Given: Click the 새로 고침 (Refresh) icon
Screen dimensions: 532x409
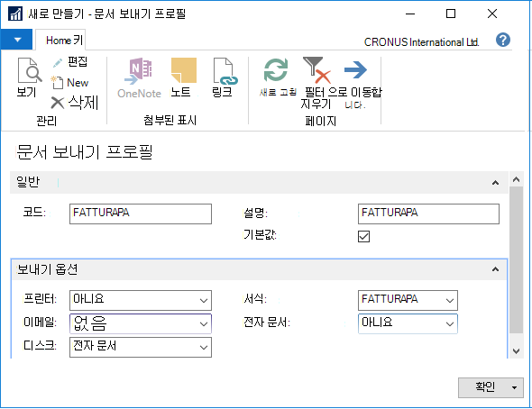Looking at the screenshot, I should (276, 70).
